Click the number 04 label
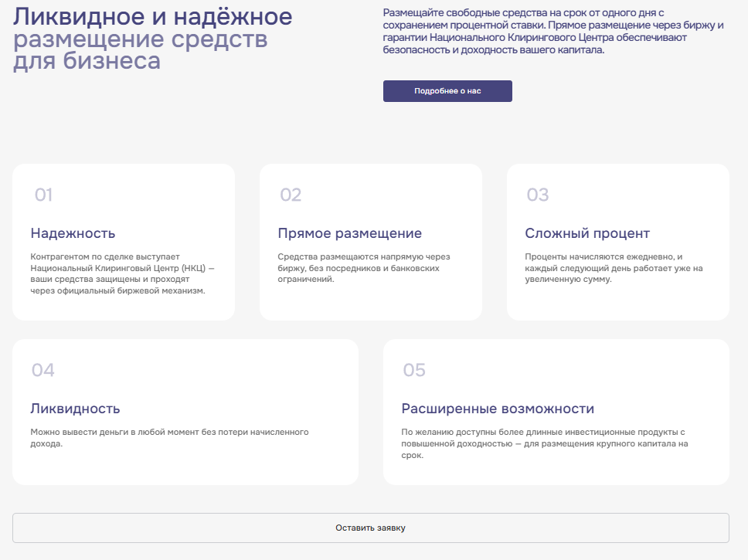The image size is (748, 560). pyautogui.click(x=43, y=371)
